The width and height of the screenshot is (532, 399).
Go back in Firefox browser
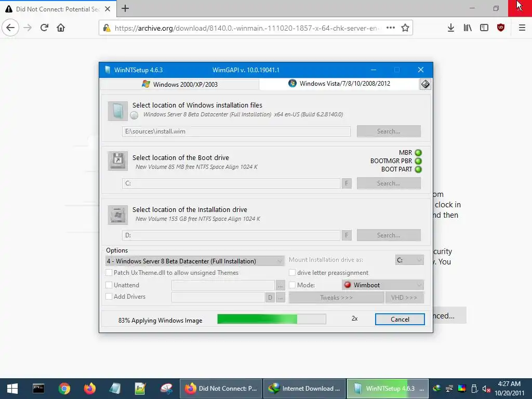coord(10,28)
